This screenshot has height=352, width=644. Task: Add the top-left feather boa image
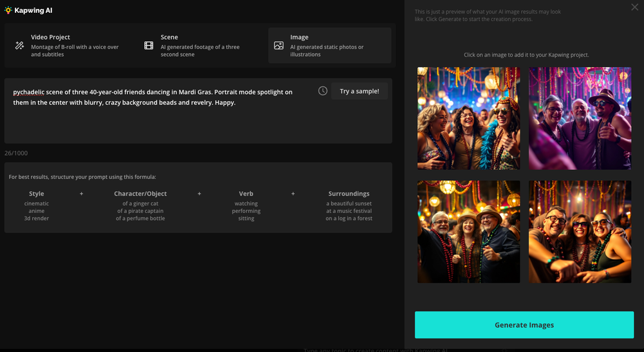pyautogui.click(x=468, y=118)
